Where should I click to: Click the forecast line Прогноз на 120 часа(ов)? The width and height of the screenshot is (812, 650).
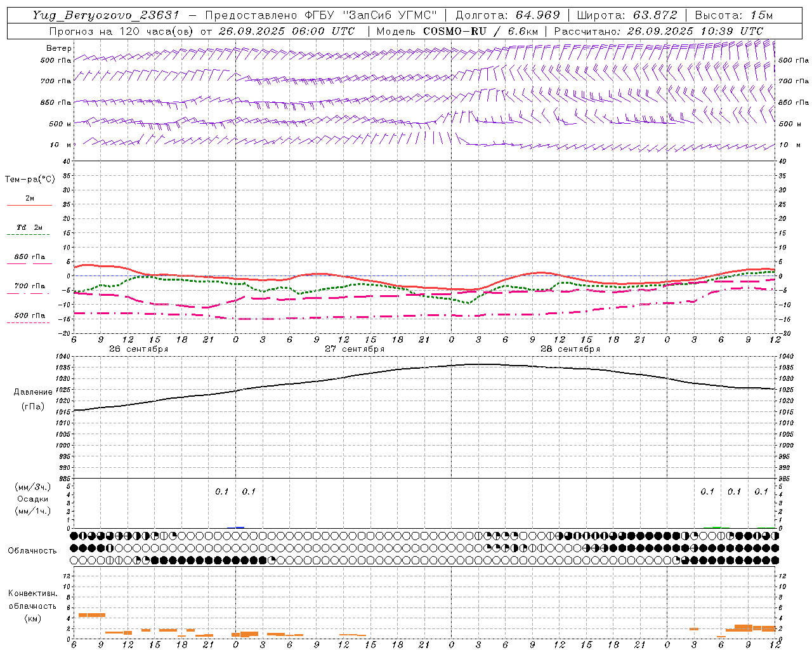pos(121,31)
